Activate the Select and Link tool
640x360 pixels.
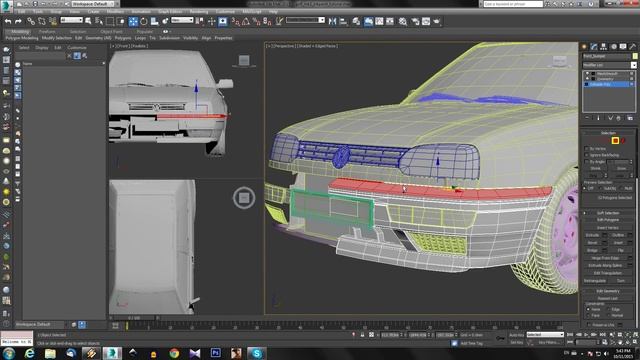click(31, 21)
